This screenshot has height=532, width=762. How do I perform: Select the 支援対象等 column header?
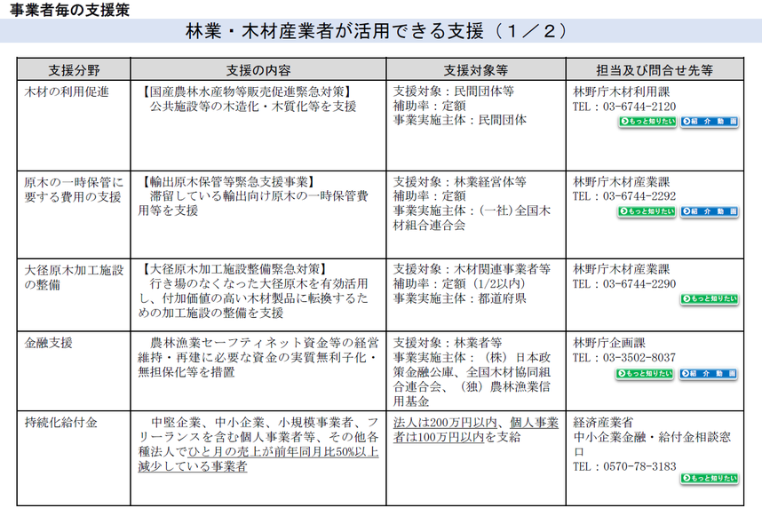476,70
